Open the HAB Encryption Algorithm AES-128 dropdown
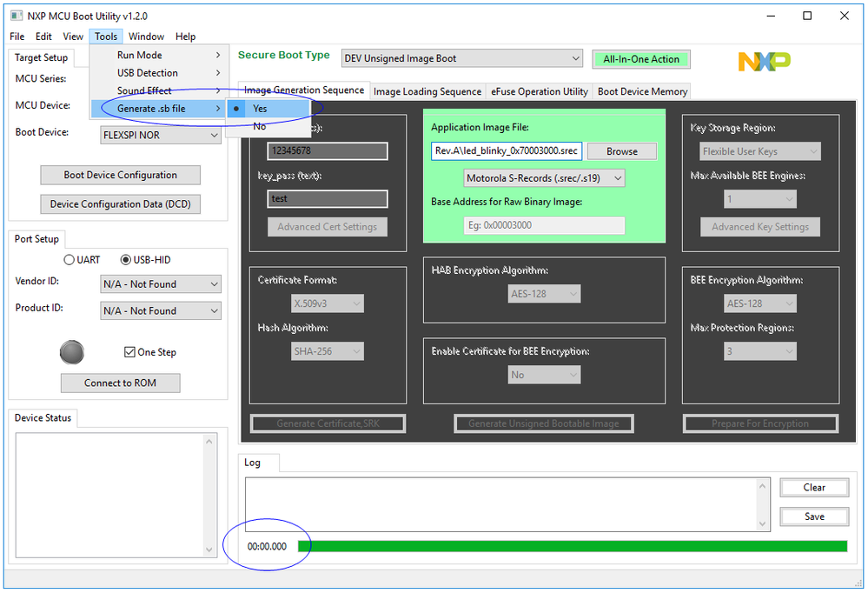Viewport: 868px width, 593px height. click(544, 294)
